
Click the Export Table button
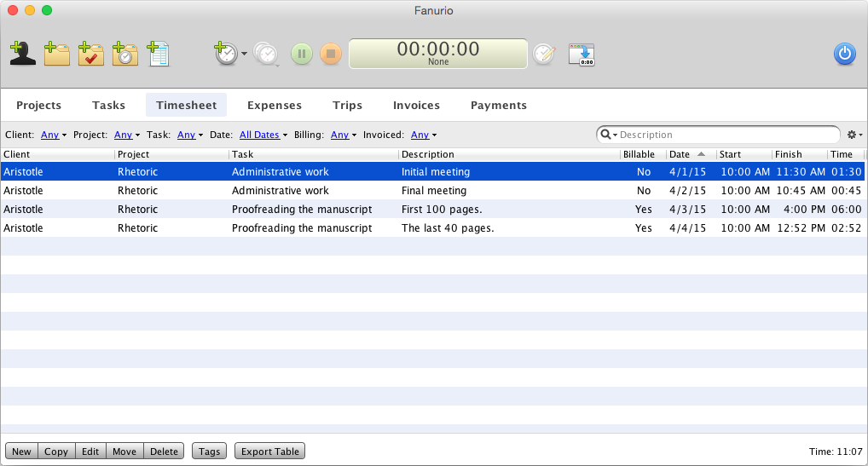[x=269, y=452]
